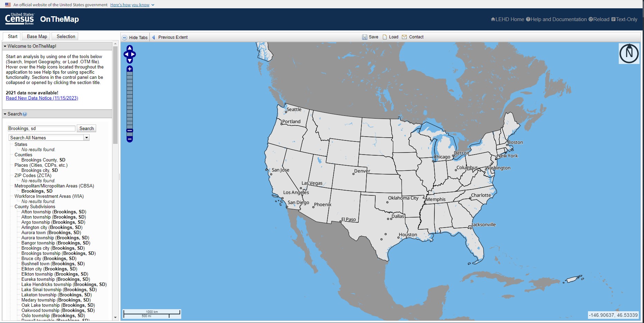
Task: Click the north arrow compass icon
Action: click(628, 54)
